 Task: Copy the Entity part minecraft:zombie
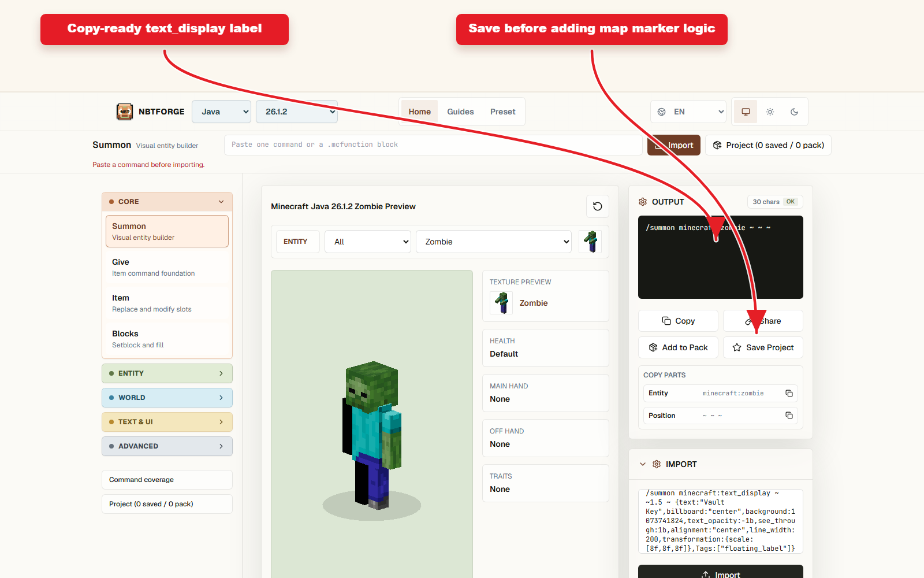tap(789, 393)
